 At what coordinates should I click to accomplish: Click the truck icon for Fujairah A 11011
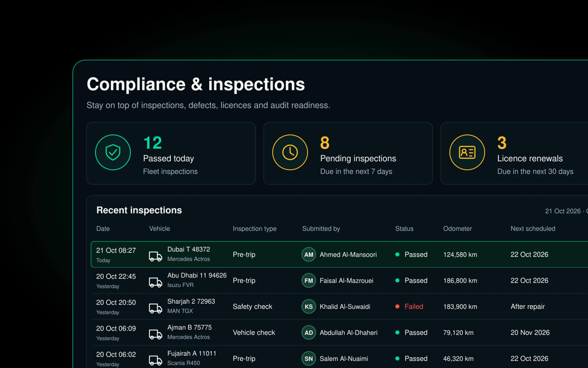(155, 360)
